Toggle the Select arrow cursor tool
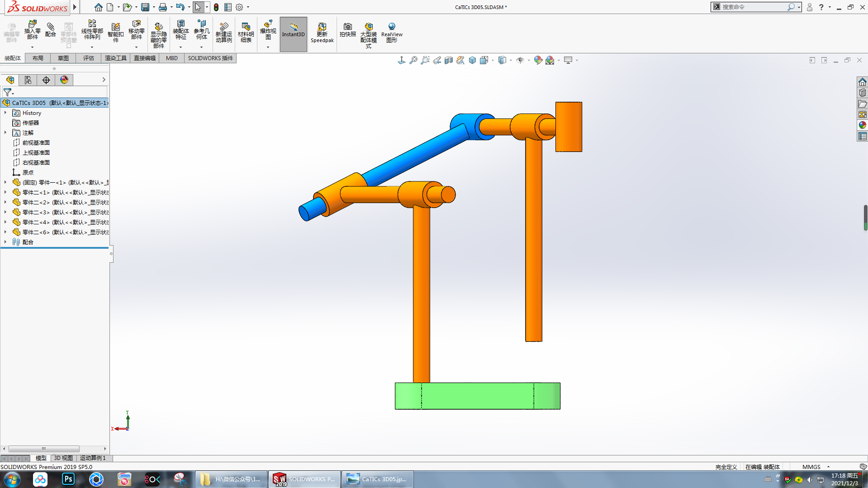The width and height of the screenshot is (868, 488). [x=198, y=7]
